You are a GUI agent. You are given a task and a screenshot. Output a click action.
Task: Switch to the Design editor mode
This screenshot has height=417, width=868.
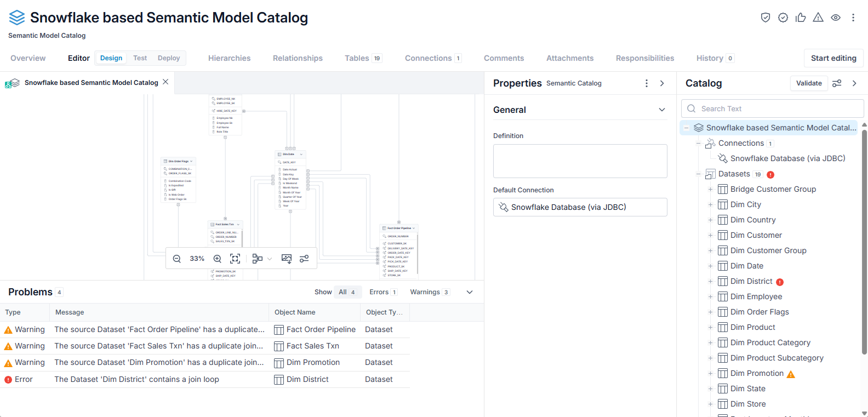point(111,58)
